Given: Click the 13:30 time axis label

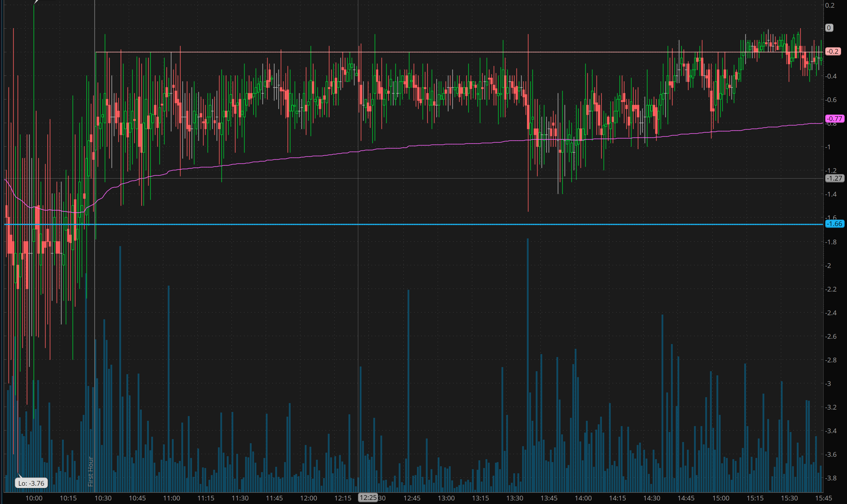Looking at the screenshot, I should click(514, 498).
